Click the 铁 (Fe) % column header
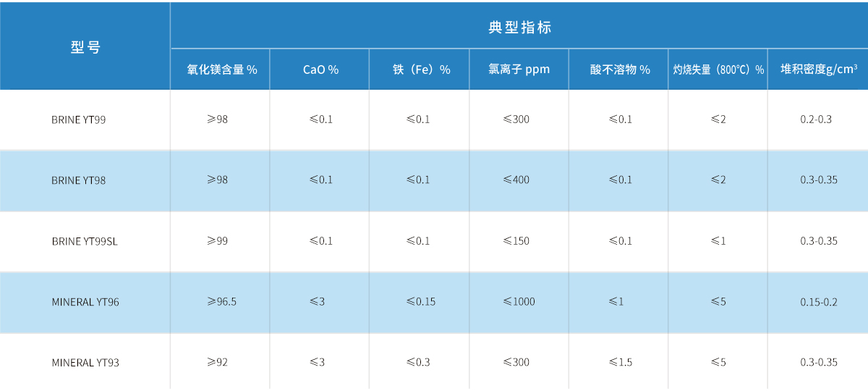This screenshot has height=391, width=868. [x=421, y=70]
